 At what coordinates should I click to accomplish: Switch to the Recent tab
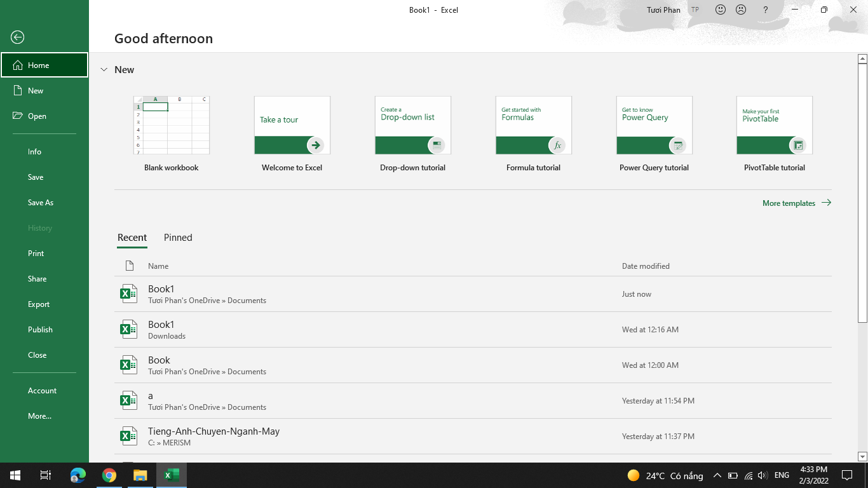[132, 237]
